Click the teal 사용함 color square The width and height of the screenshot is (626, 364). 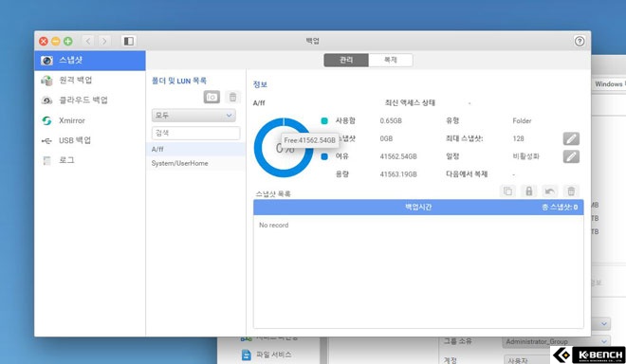(x=324, y=120)
